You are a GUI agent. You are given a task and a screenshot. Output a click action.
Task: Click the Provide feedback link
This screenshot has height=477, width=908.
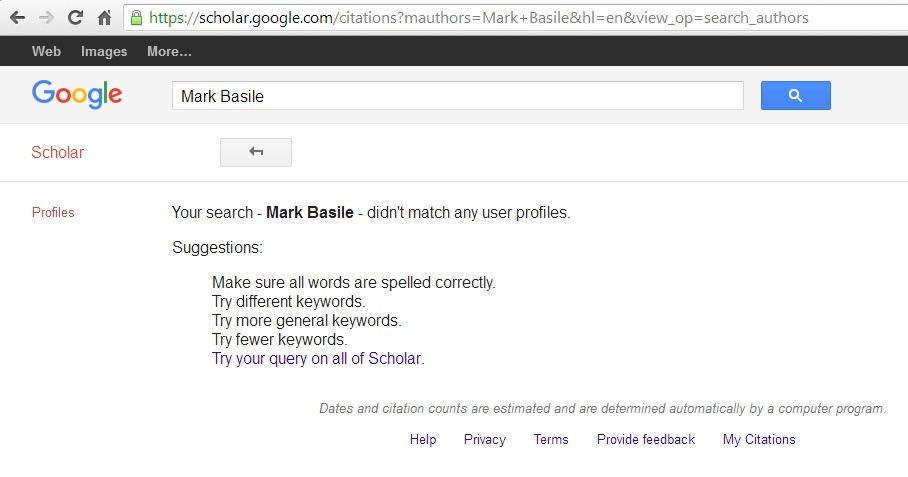coord(646,439)
